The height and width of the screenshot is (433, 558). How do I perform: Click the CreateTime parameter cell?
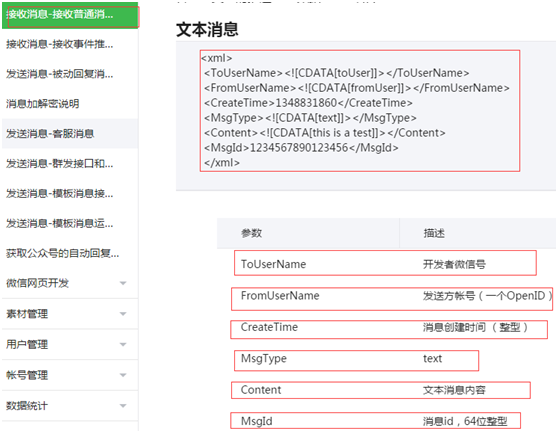pos(269,327)
